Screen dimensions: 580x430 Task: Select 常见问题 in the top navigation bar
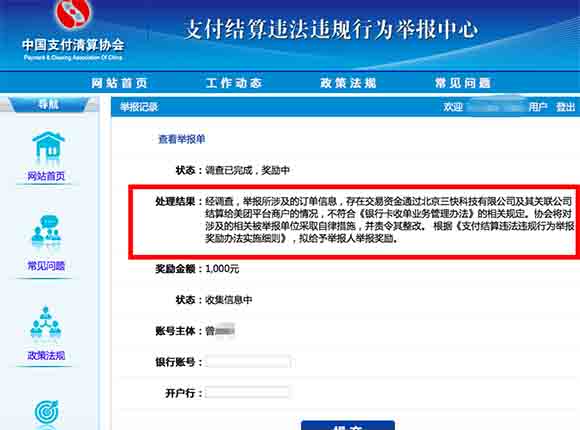(463, 83)
